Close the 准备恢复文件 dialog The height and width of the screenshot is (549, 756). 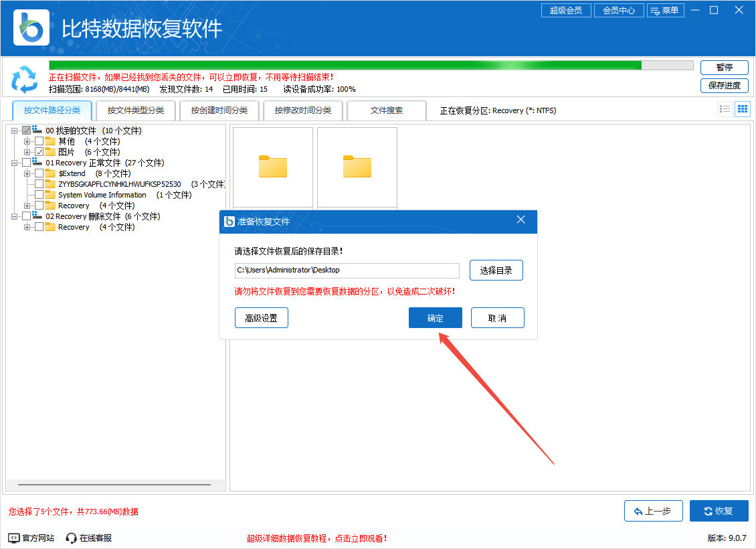coord(521,220)
